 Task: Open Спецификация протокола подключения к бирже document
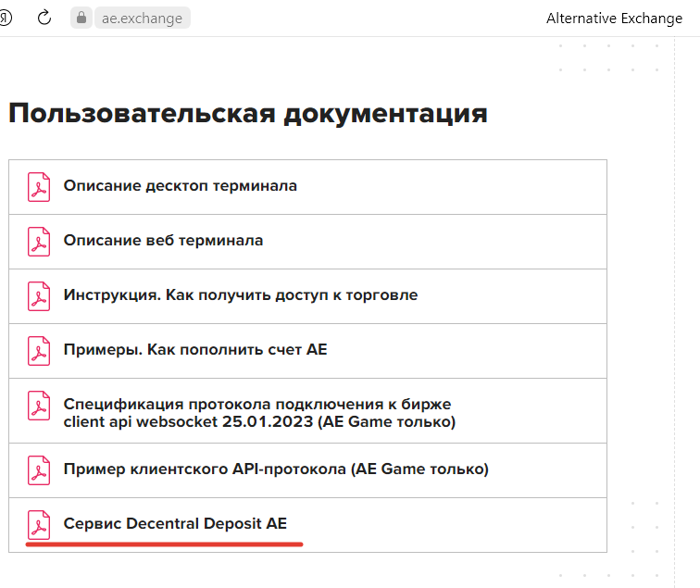coord(259,413)
